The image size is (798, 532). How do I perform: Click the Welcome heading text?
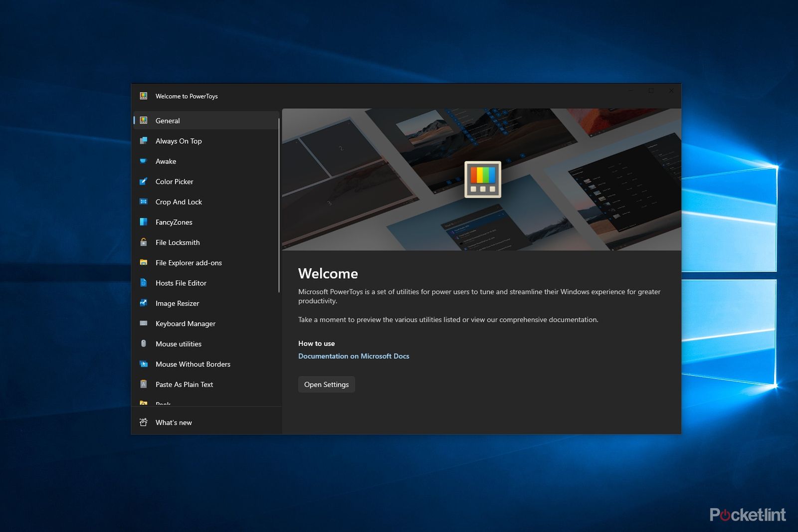coord(328,273)
